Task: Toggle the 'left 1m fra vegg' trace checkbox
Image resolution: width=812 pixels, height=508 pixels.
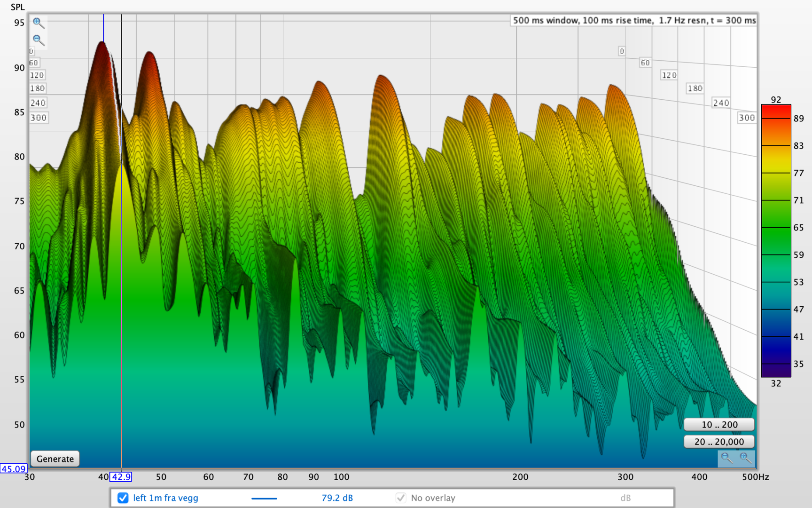Action: pos(123,498)
